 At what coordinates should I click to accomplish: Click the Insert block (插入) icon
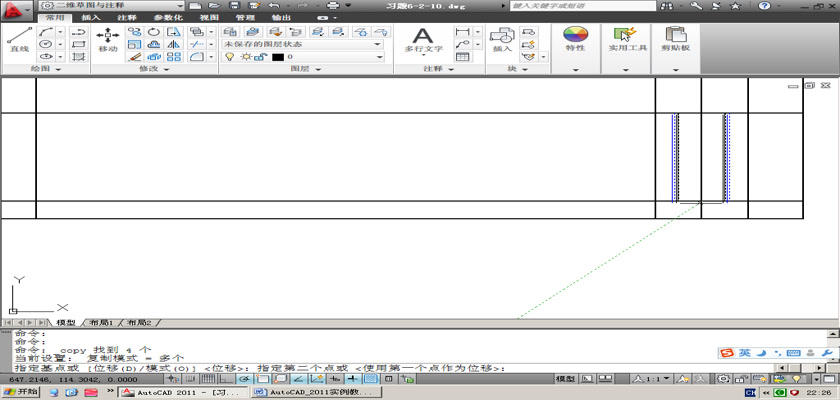click(502, 40)
